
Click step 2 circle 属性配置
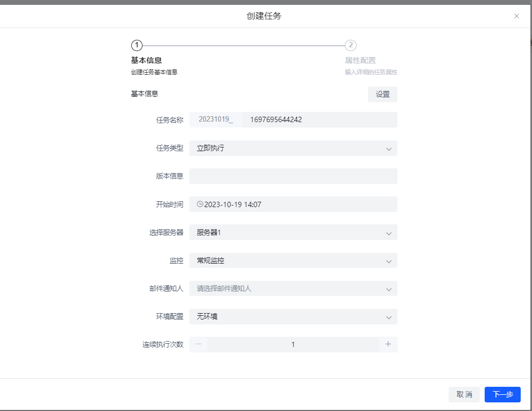(351, 46)
